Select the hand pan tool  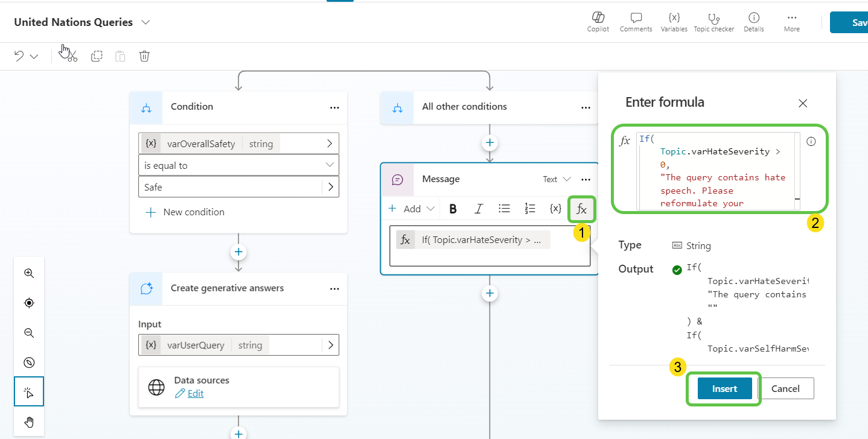tap(29, 421)
